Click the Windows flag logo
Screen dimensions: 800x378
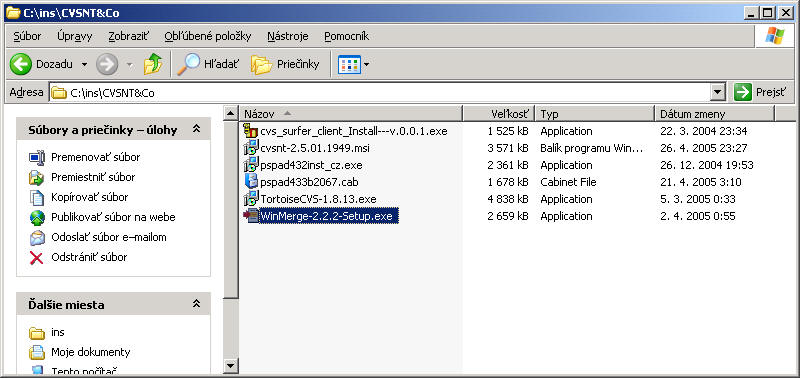774,36
